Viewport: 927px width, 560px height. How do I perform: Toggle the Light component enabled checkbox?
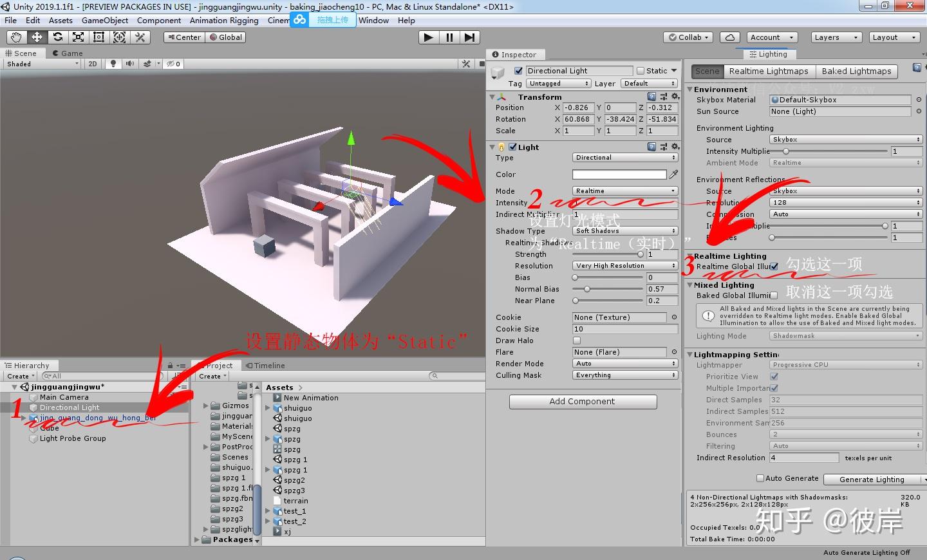pyautogui.click(x=513, y=147)
